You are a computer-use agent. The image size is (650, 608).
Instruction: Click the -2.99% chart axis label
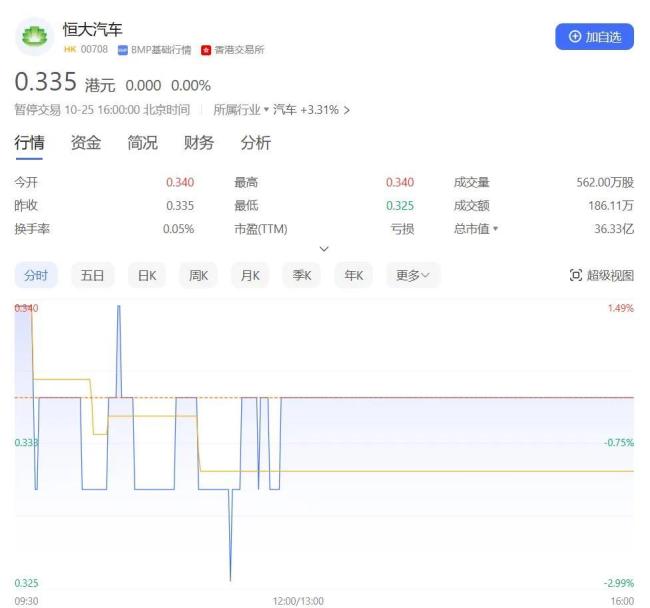pyautogui.click(x=619, y=583)
